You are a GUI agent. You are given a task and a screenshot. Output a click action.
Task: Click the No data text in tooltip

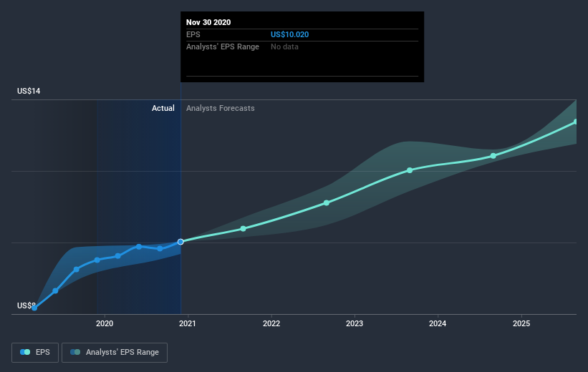[x=284, y=46]
